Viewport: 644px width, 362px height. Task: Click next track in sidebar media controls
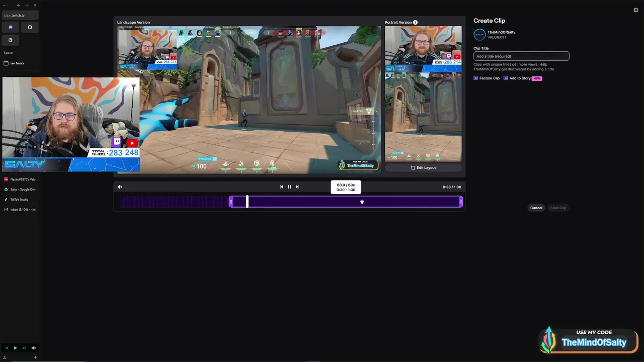pyautogui.click(x=24, y=348)
